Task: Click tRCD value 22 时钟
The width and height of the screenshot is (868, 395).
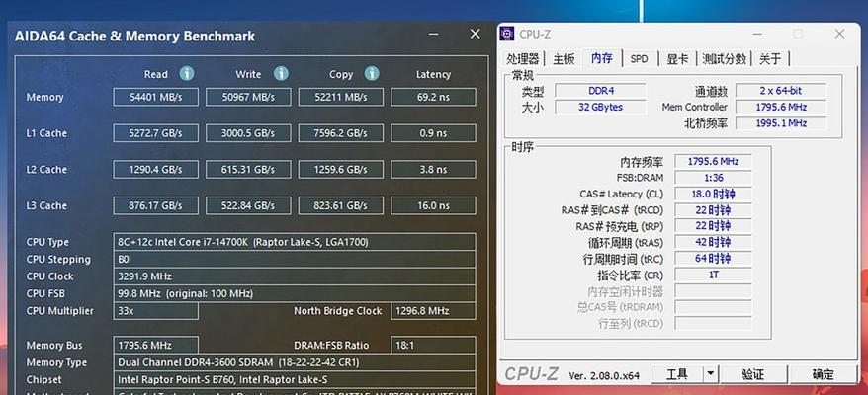Action: coord(713,210)
